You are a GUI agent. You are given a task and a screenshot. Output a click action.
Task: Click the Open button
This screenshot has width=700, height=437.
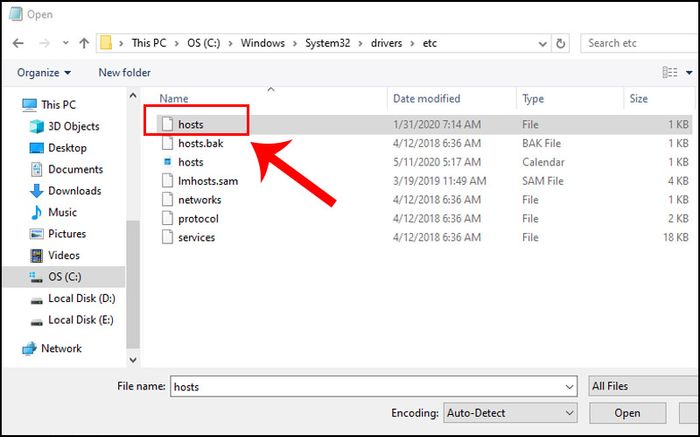coord(627,413)
